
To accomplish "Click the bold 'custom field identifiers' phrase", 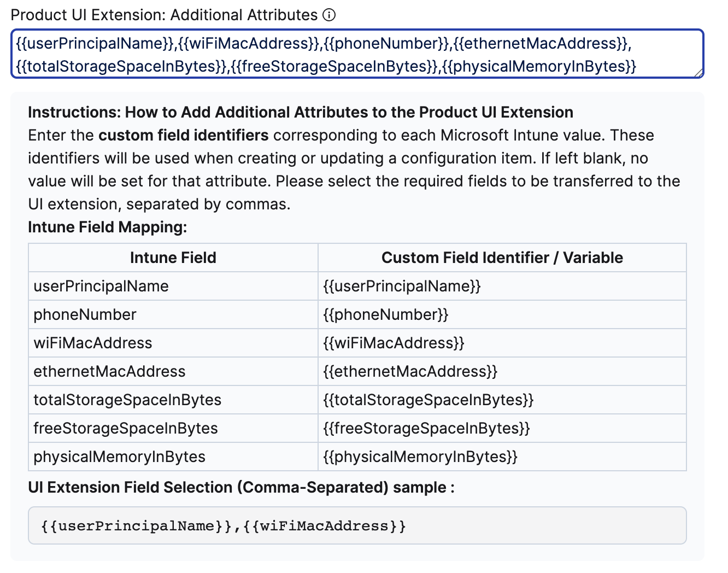I will click(x=184, y=135).
